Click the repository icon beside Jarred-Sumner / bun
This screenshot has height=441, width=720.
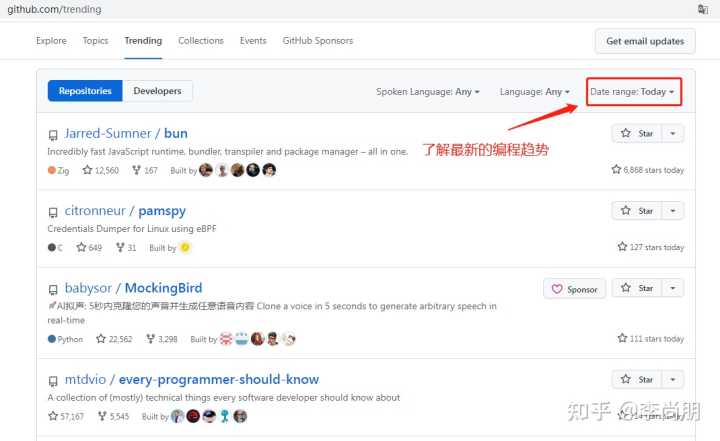(53, 135)
